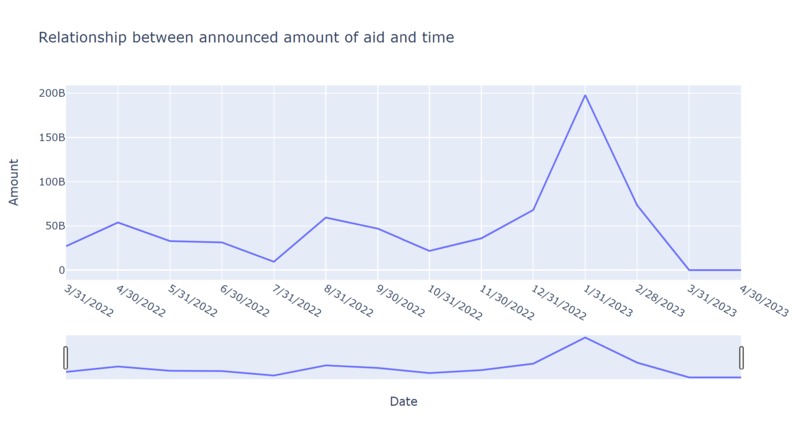
Task: Click the 4/30/2022 data point on line
Action: pos(118,222)
